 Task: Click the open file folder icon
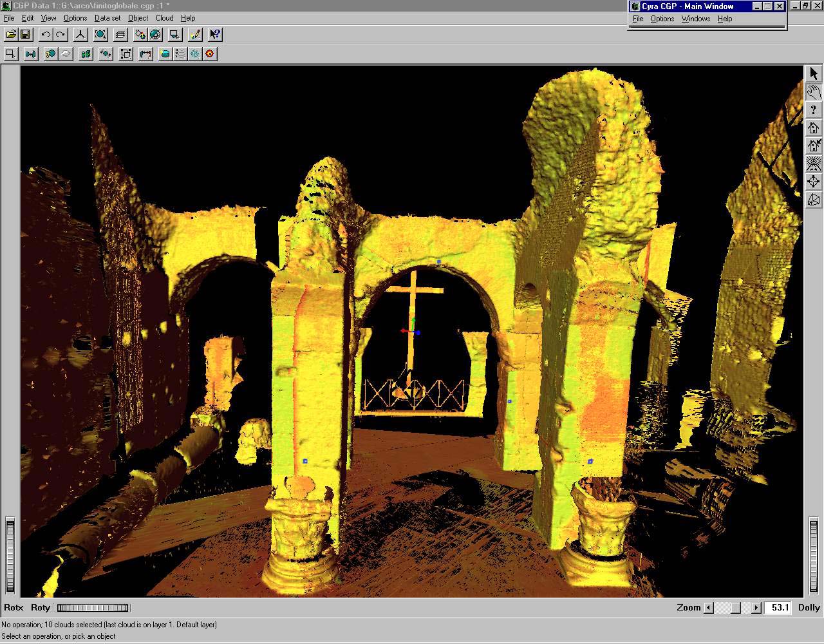tap(11, 35)
